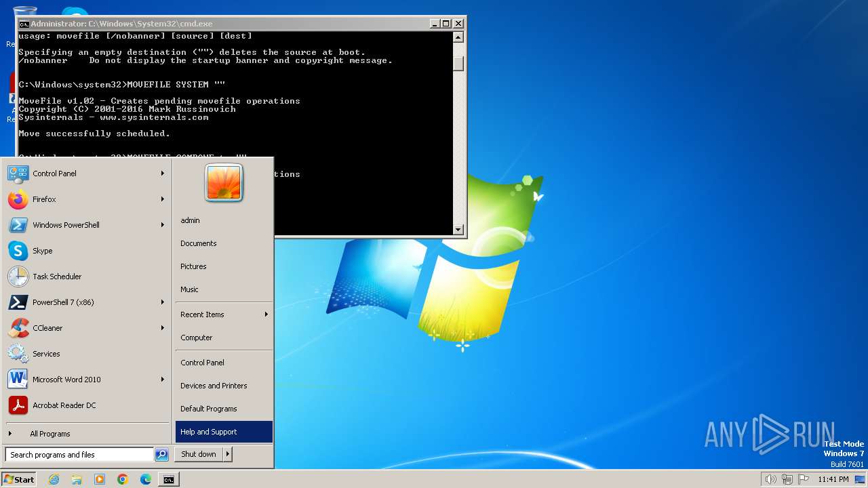Show All Programs list

86,434
